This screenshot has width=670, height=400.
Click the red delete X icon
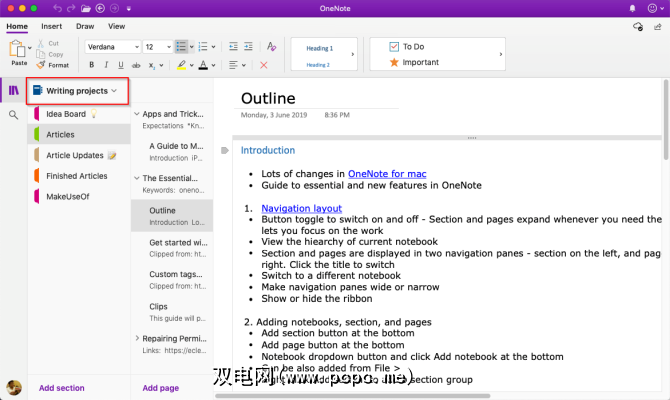tap(263, 65)
